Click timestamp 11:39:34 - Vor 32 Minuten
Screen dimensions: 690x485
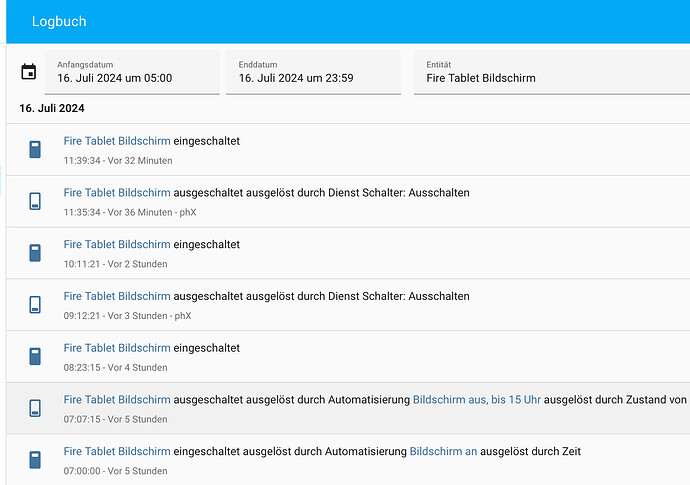click(x=118, y=161)
